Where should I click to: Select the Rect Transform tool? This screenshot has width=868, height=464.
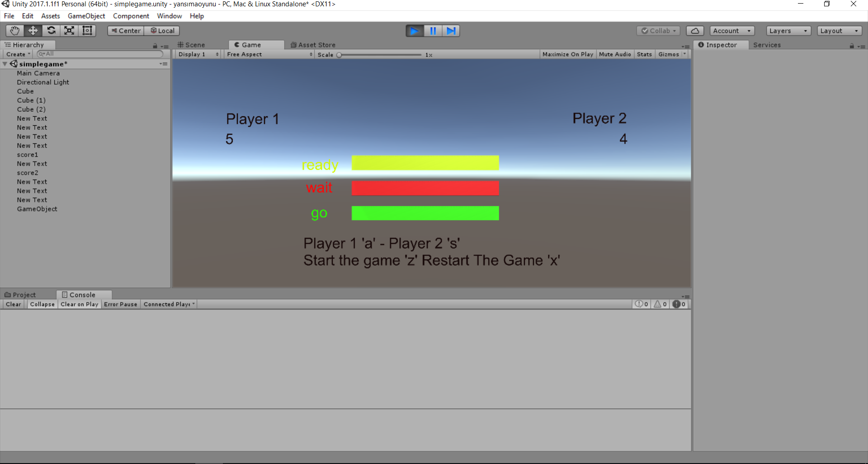(x=87, y=31)
